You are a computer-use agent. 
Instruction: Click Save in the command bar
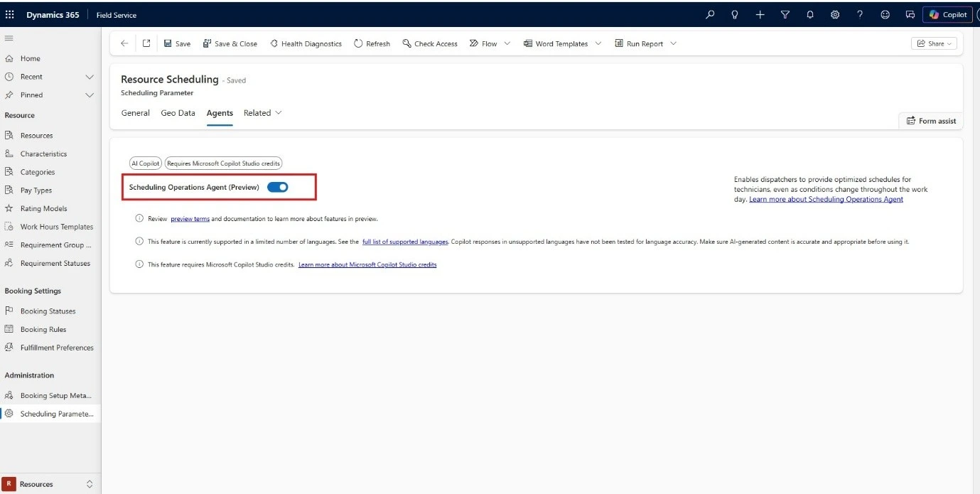[177, 43]
